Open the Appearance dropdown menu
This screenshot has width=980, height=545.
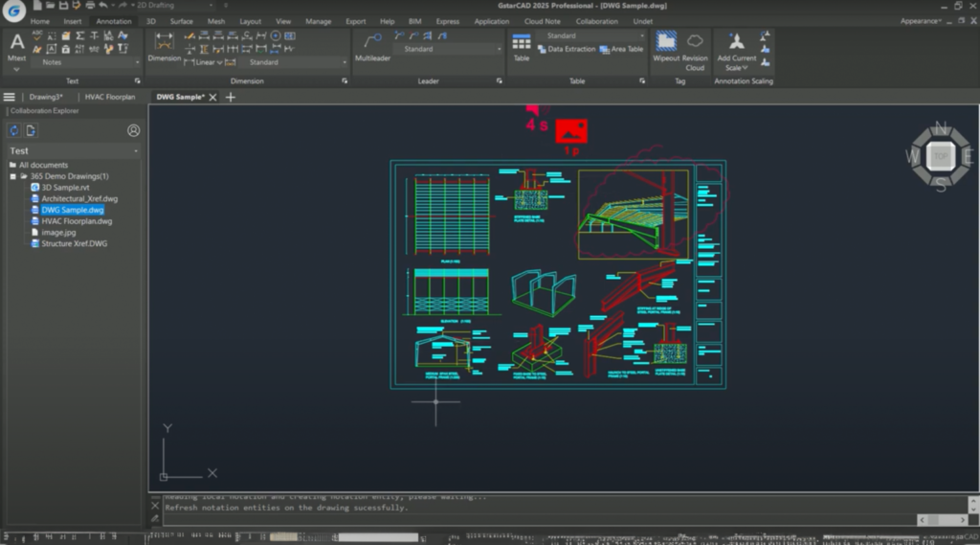921,21
